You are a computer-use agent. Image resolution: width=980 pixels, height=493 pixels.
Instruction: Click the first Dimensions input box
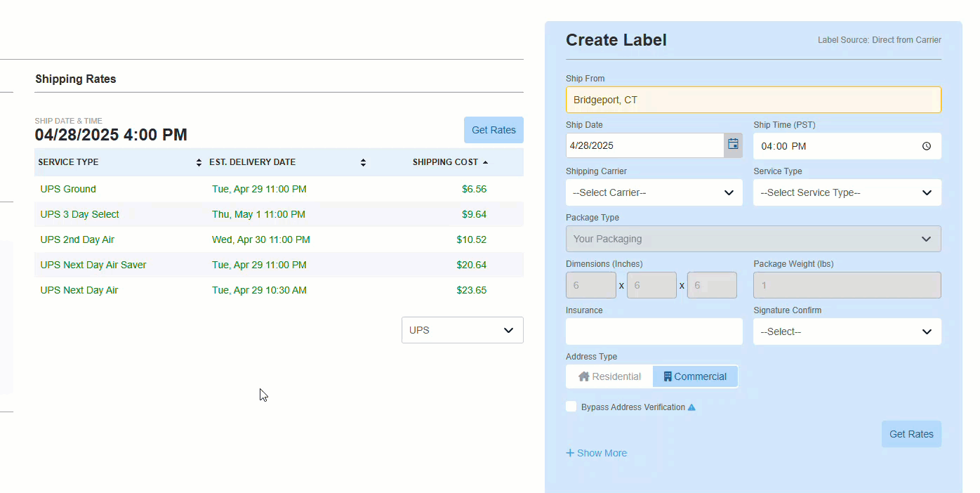[591, 285]
